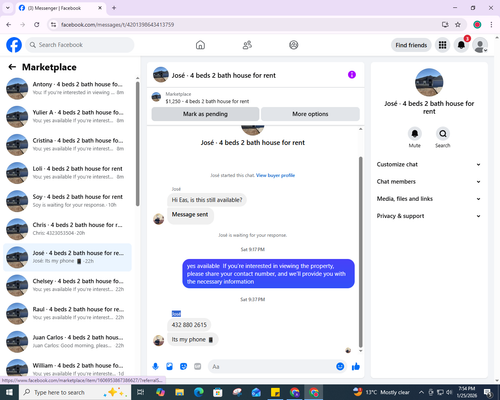Open File Explorer from the taskbar
Viewport: 500px width, 400px height.
[x=179, y=392]
